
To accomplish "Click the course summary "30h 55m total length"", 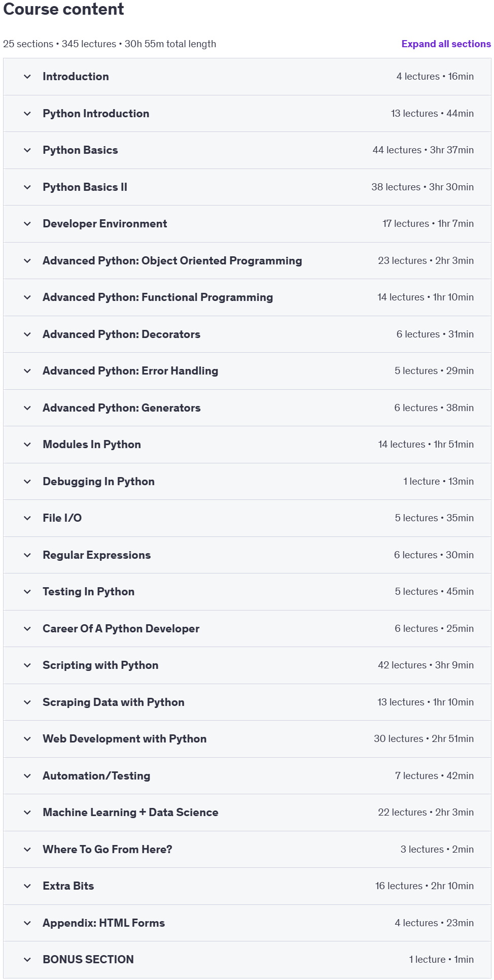I will point(170,44).
